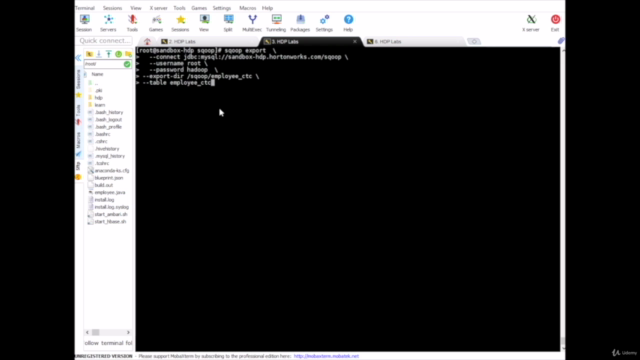Image resolution: width=640 pixels, height=360 pixels.
Task: Click the View toolbar icon
Action: point(204,23)
